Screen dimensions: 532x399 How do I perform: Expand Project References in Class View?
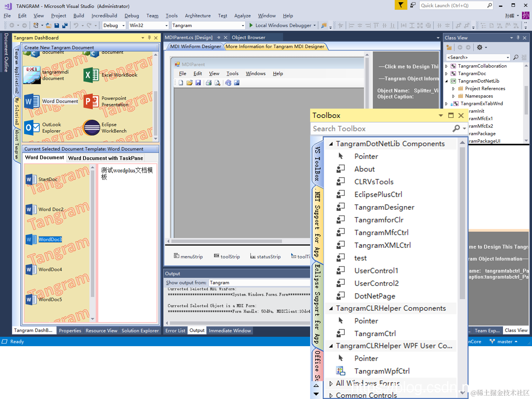pyautogui.click(x=453, y=89)
